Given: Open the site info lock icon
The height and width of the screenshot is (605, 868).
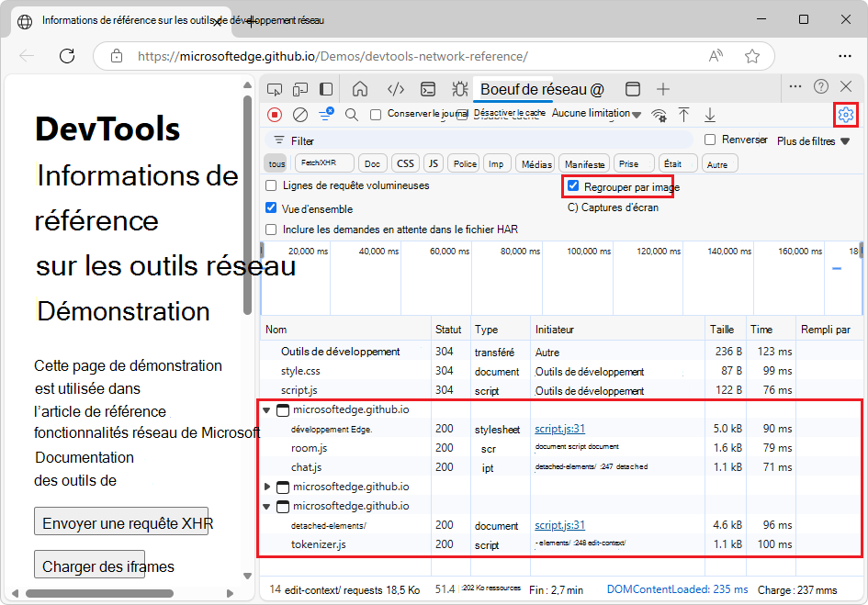Looking at the screenshot, I should pos(117,56).
